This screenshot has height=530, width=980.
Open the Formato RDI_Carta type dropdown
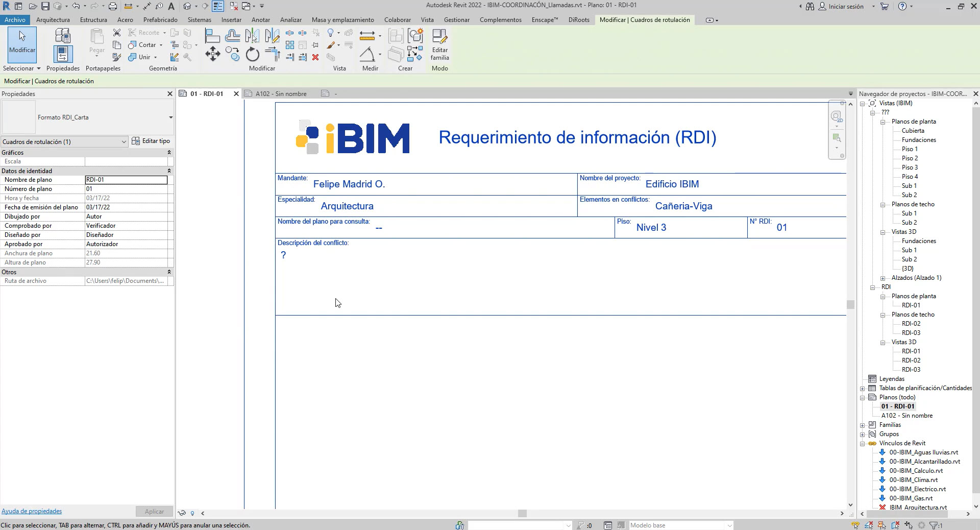tap(170, 118)
